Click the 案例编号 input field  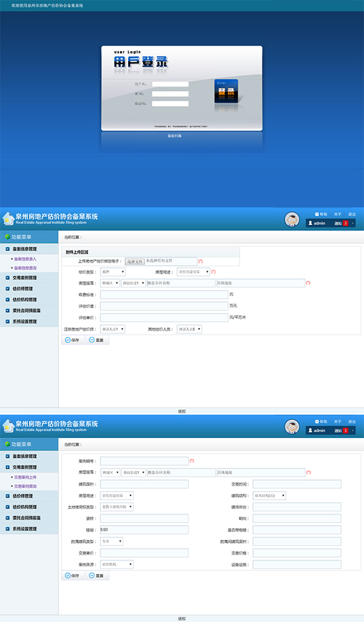coord(144,461)
